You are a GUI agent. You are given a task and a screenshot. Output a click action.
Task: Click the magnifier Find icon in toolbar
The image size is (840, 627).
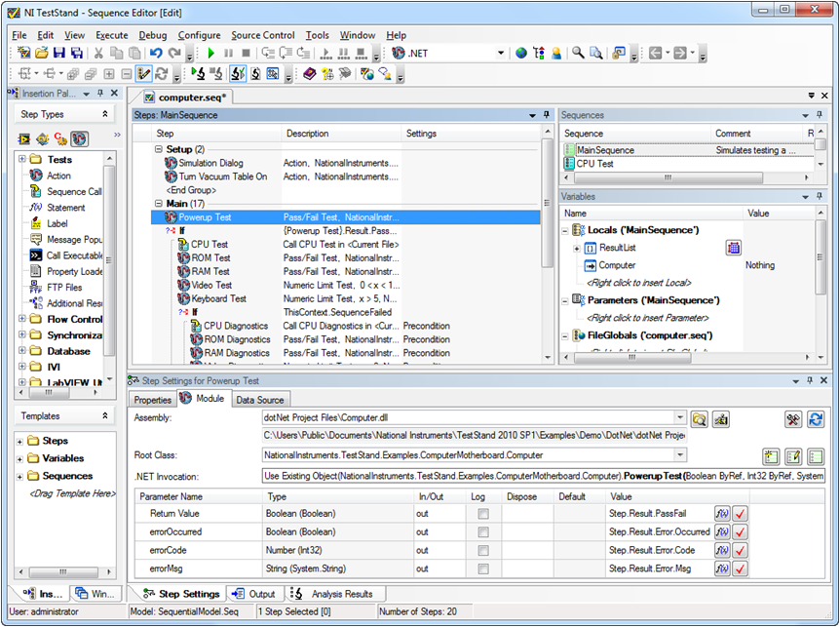(578, 53)
